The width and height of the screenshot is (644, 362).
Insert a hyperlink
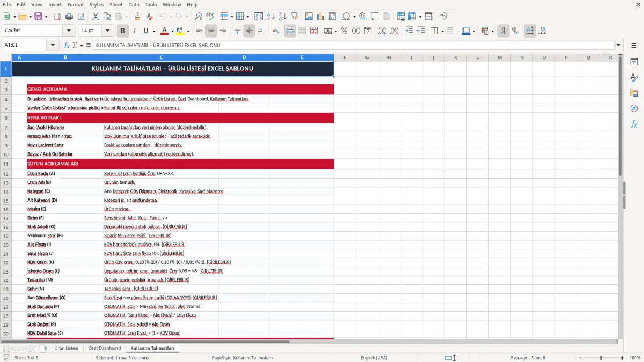(x=363, y=17)
